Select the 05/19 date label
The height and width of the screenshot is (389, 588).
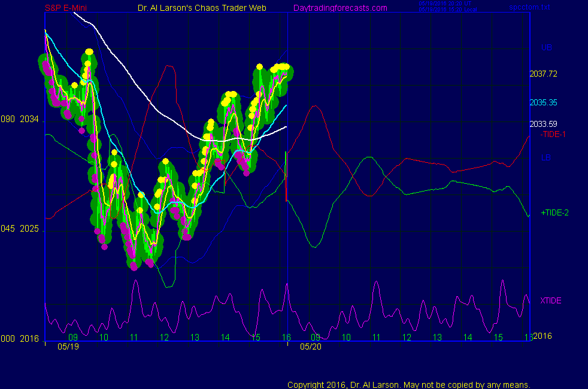pos(68,347)
